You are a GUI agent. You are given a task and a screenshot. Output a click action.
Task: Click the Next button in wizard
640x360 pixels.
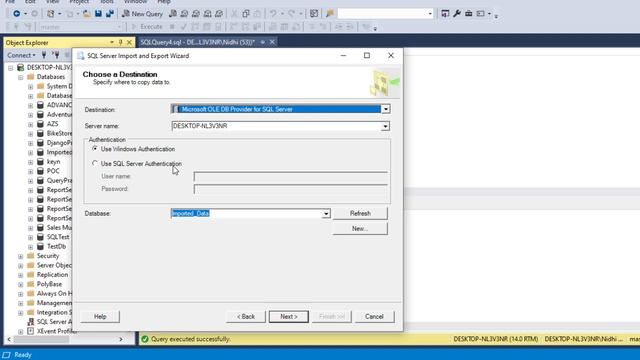pos(289,316)
